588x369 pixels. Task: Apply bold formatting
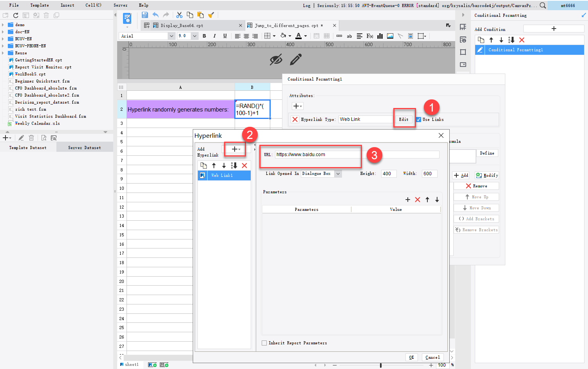(x=204, y=36)
